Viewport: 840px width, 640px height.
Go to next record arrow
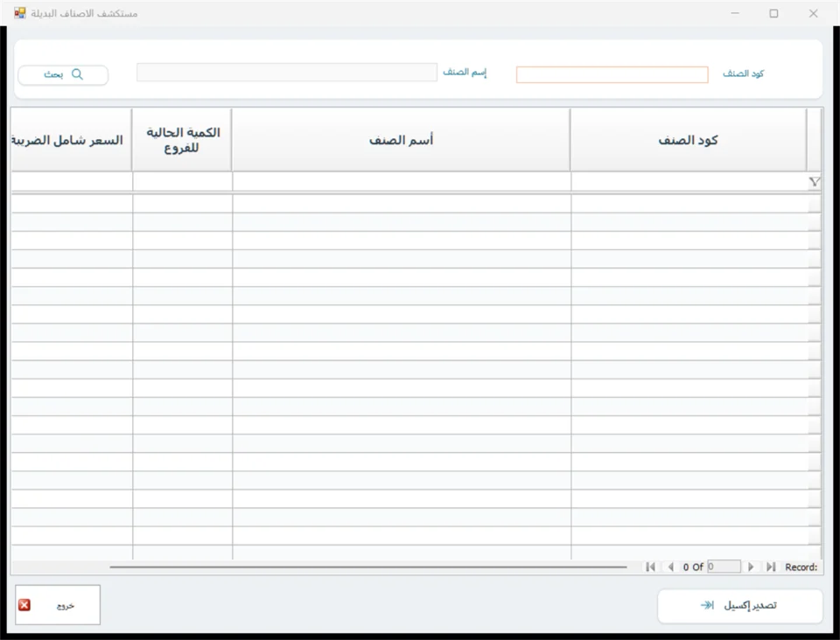[x=751, y=567]
